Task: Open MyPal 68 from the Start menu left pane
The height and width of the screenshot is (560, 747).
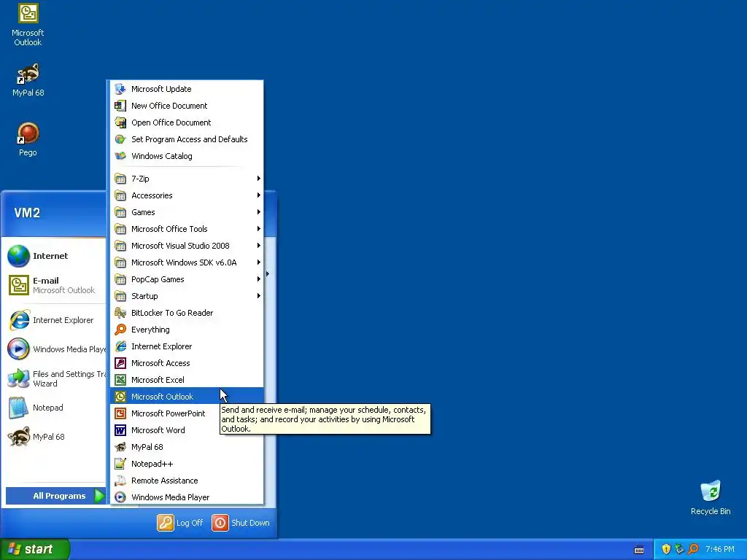Action: (55, 437)
